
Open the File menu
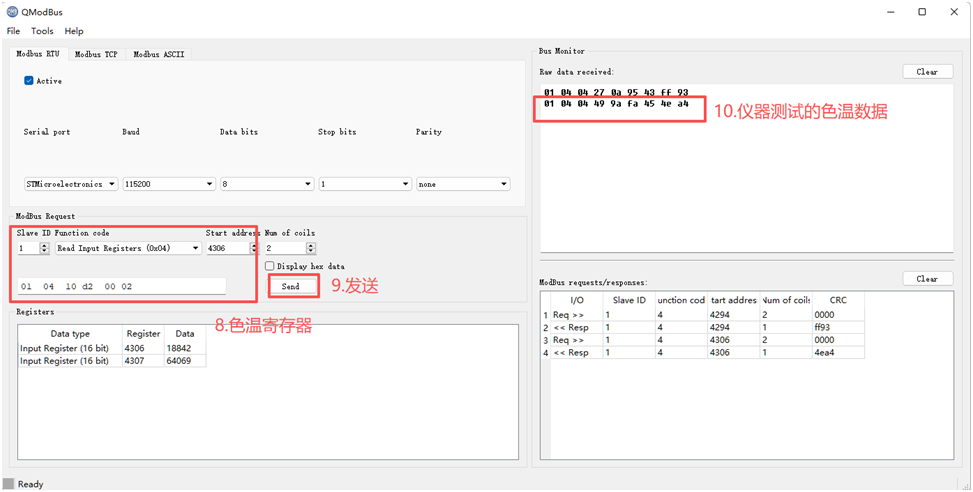coord(13,31)
